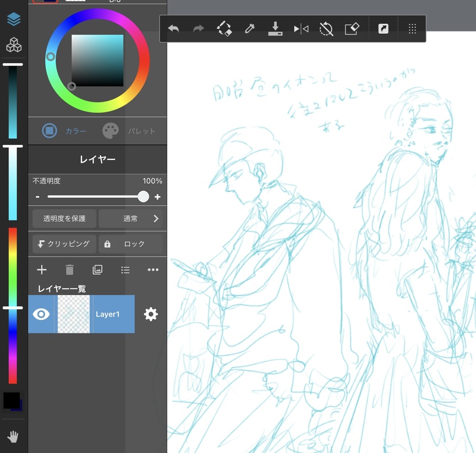
Task: Click the teal brush size slider
Action: tap(12, 102)
